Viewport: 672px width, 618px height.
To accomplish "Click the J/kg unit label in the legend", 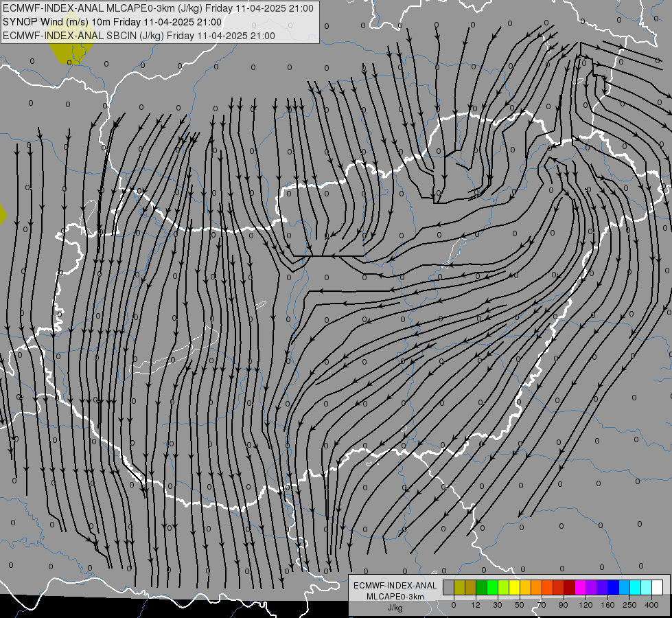I will [395, 608].
